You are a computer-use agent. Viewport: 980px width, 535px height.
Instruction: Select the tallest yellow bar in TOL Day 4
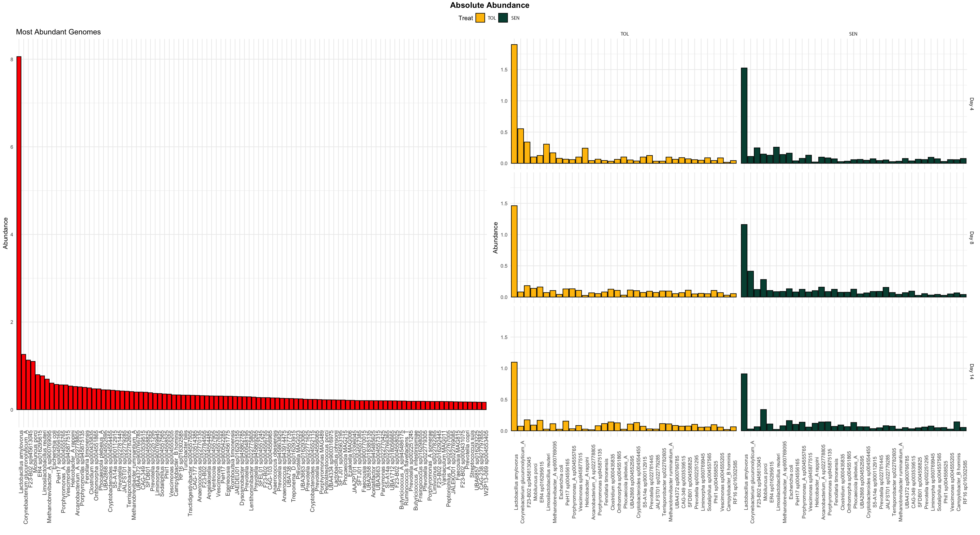(514, 104)
